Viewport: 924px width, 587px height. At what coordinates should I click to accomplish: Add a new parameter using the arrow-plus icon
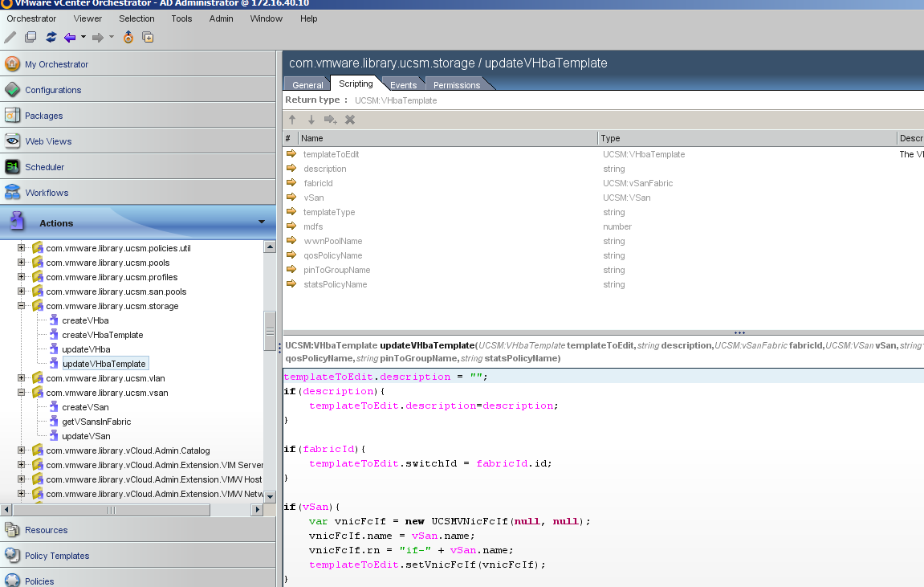coord(330,119)
